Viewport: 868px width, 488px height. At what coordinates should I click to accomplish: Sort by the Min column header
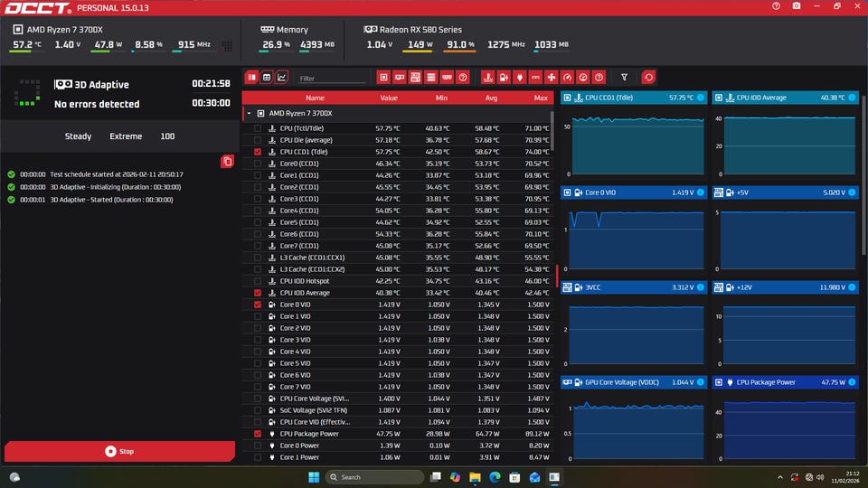(441, 98)
